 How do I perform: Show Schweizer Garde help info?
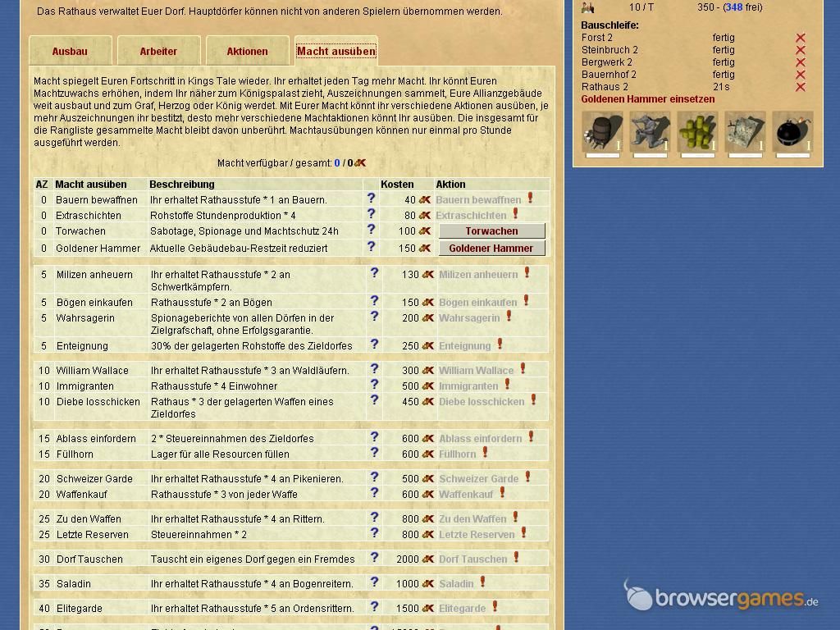point(374,477)
